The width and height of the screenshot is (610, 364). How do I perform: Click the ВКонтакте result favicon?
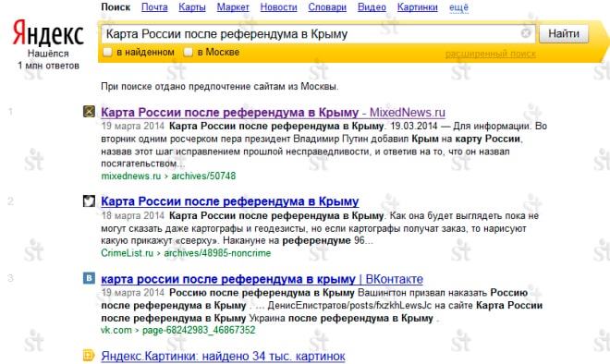coord(89,278)
